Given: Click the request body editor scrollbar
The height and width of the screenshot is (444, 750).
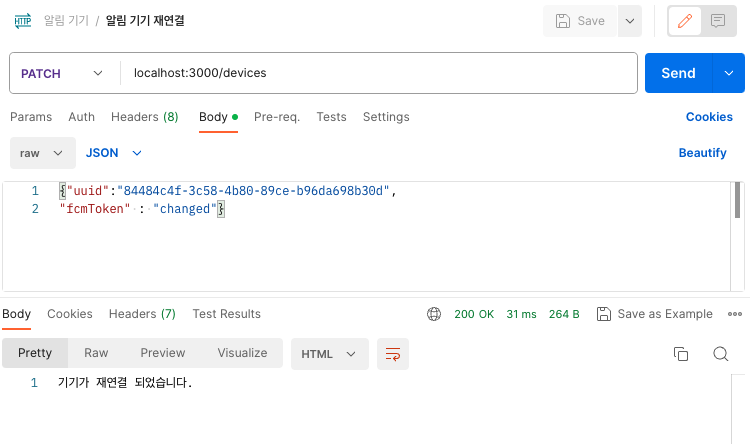Looking at the screenshot, I should coord(737,200).
